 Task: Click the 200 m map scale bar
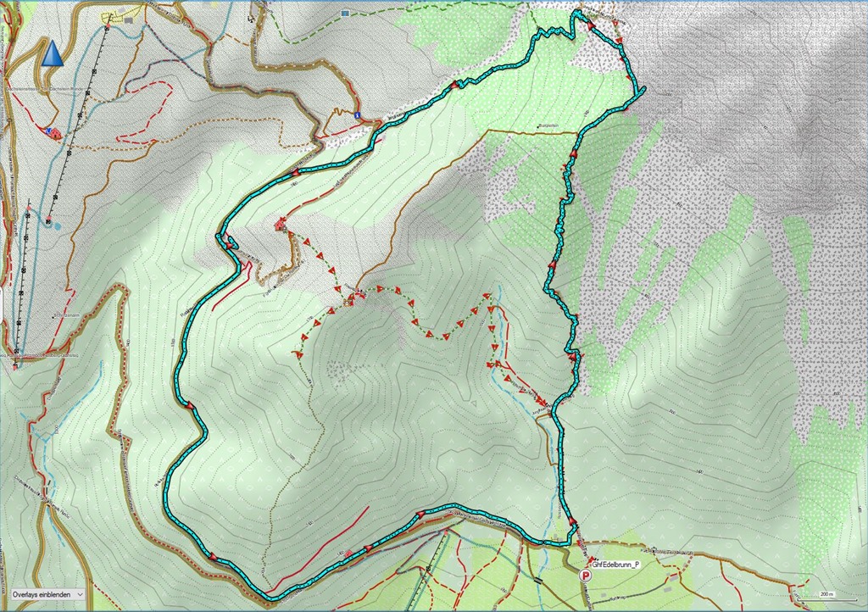pyautogui.click(x=821, y=596)
